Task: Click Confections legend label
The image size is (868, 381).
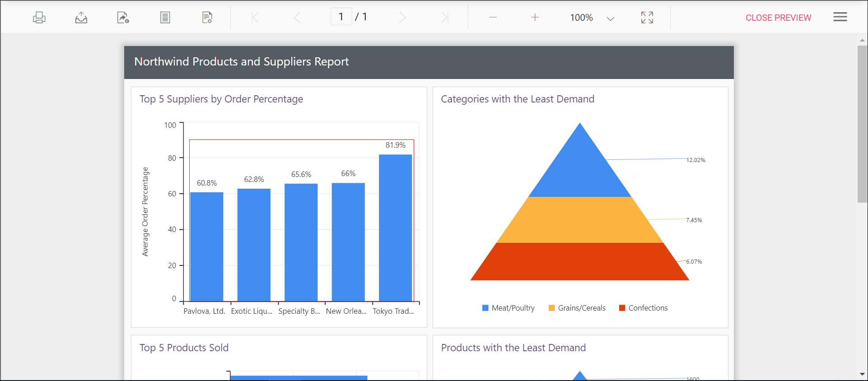Action: point(648,308)
